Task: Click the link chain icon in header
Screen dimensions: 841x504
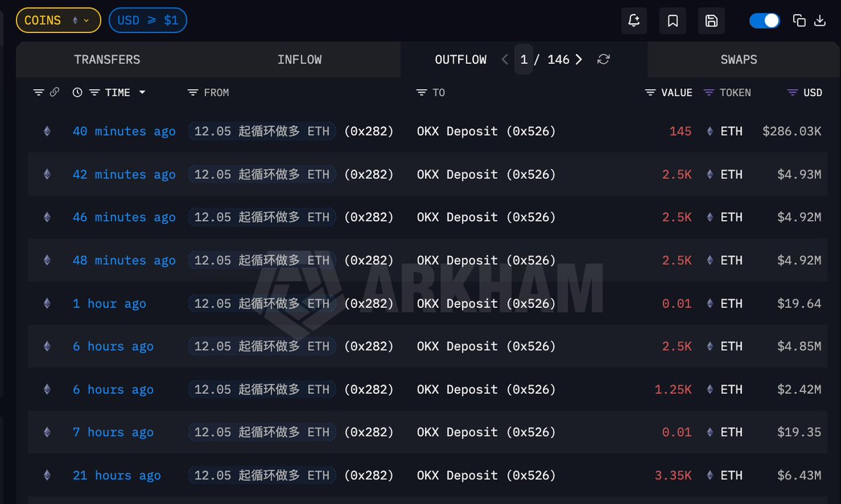Action: [x=55, y=93]
